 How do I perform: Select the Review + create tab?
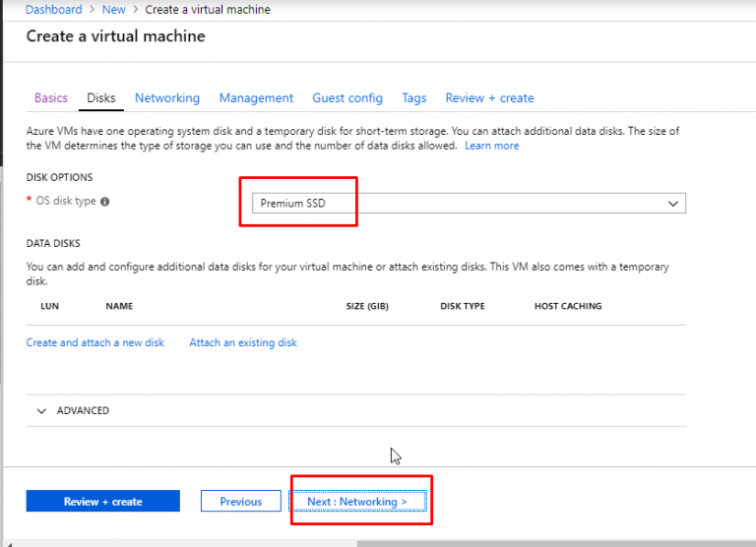[489, 98]
